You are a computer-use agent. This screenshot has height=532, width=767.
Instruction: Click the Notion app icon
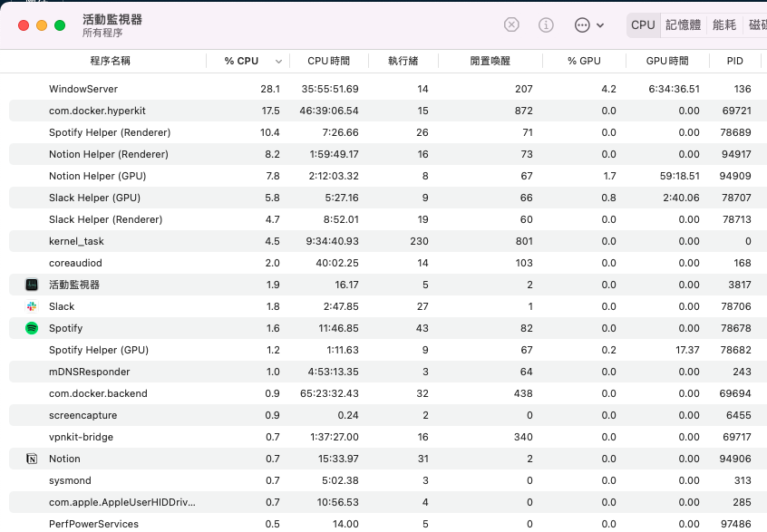pyautogui.click(x=32, y=459)
